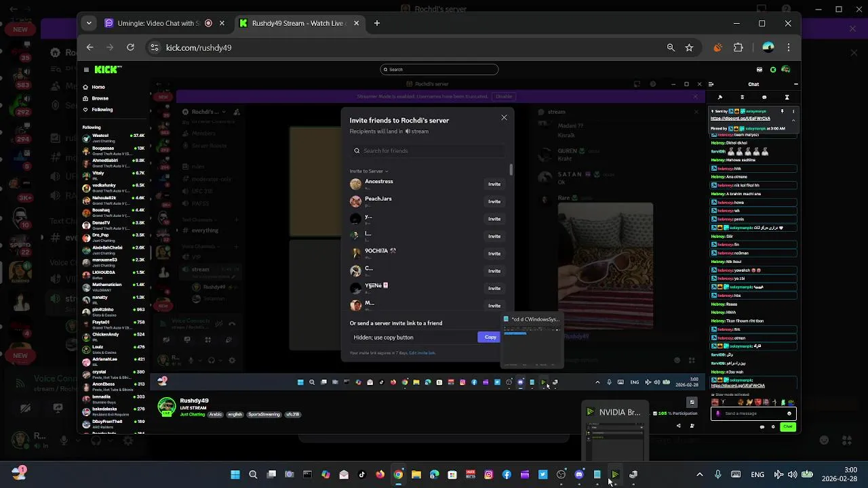Go to Kick Home

tap(94, 87)
